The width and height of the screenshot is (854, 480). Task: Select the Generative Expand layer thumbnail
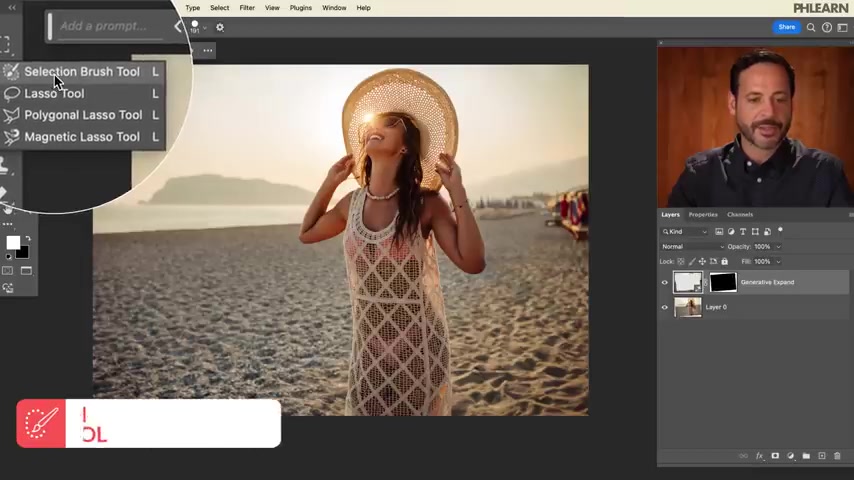[687, 282]
